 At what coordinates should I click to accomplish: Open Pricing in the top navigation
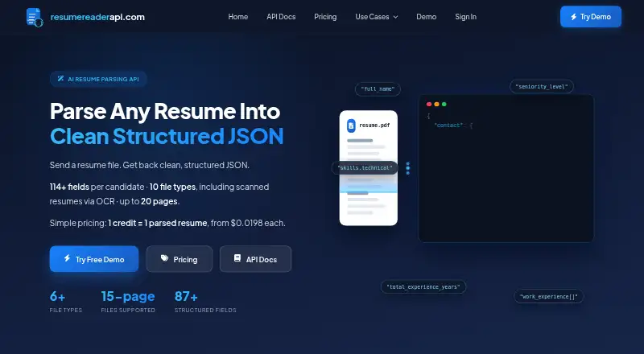[x=325, y=17]
